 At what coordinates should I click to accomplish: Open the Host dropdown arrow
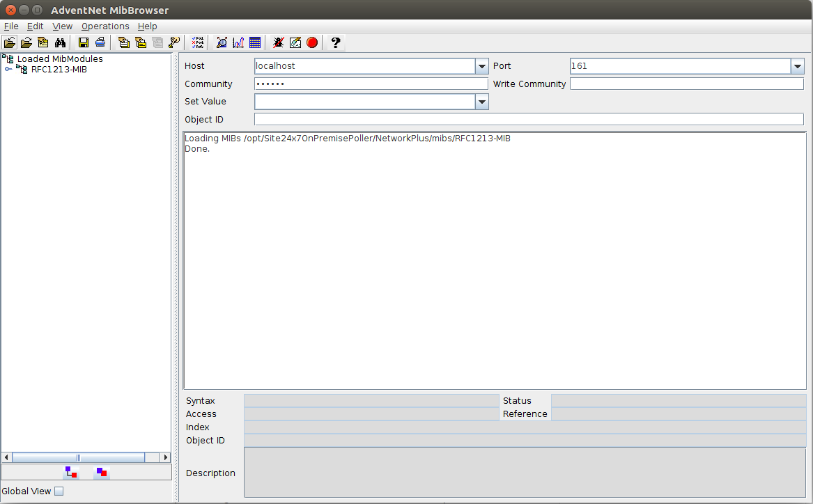point(481,66)
